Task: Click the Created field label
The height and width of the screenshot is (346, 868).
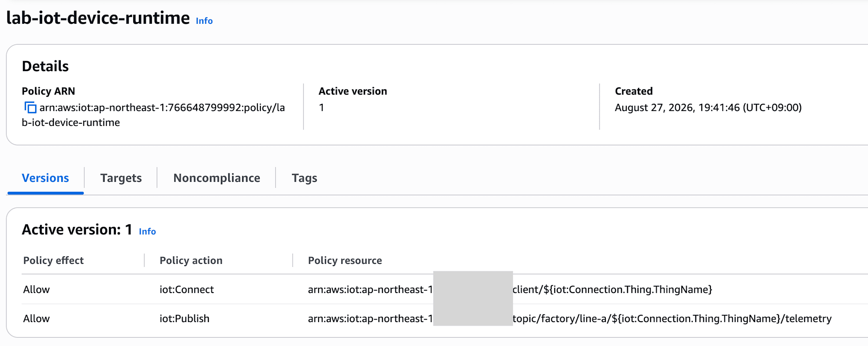Action: (634, 91)
